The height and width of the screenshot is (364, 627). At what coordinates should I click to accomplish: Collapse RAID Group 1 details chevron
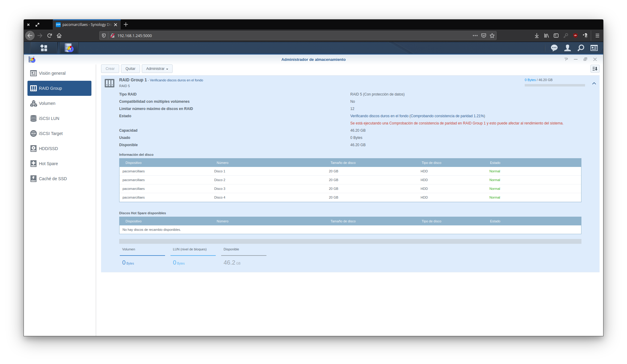click(594, 83)
